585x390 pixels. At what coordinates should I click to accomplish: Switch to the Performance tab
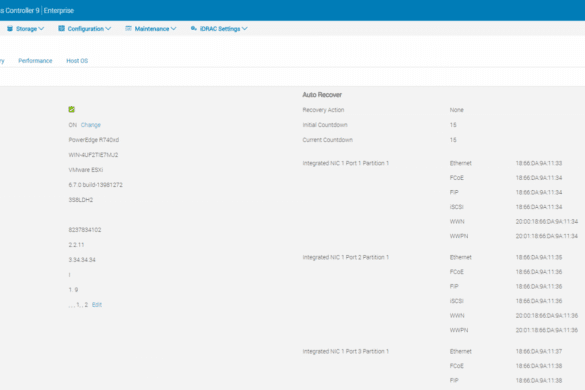pyautogui.click(x=35, y=60)
